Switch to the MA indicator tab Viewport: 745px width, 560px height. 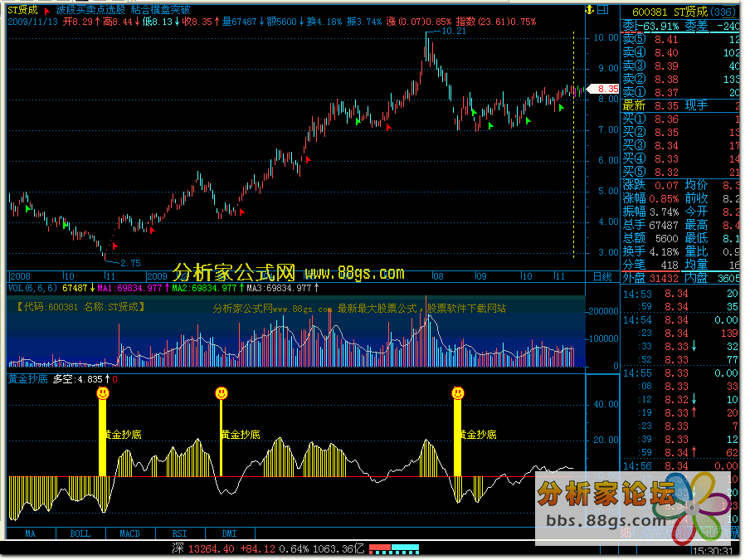(x=31, y=533)
